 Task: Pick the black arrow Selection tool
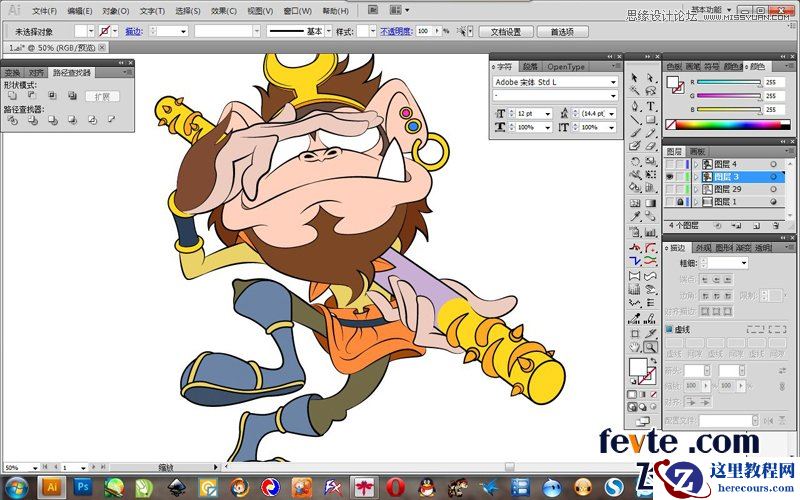635,76
